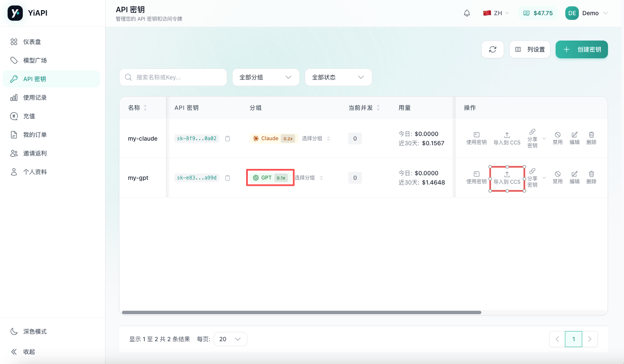The image size is (624, 364).
Task: Open 使用记录 usage logs
Action: (52, 98)
